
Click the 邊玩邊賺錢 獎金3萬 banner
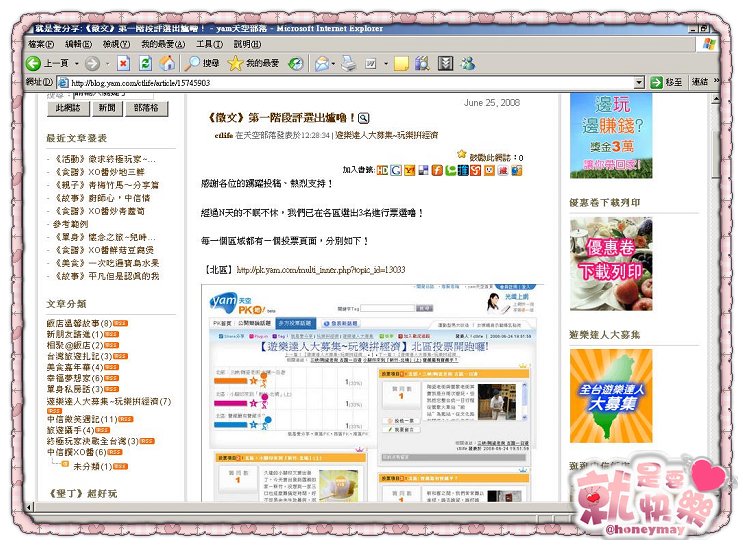coord(611,135)
